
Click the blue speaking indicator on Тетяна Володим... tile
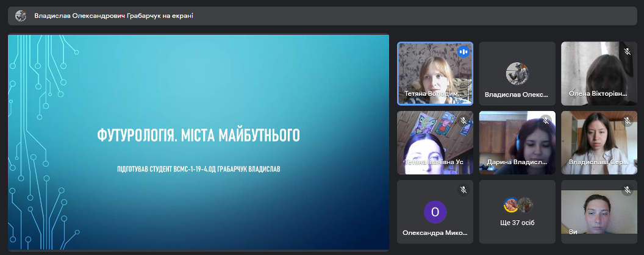click(x=463, y=52)
